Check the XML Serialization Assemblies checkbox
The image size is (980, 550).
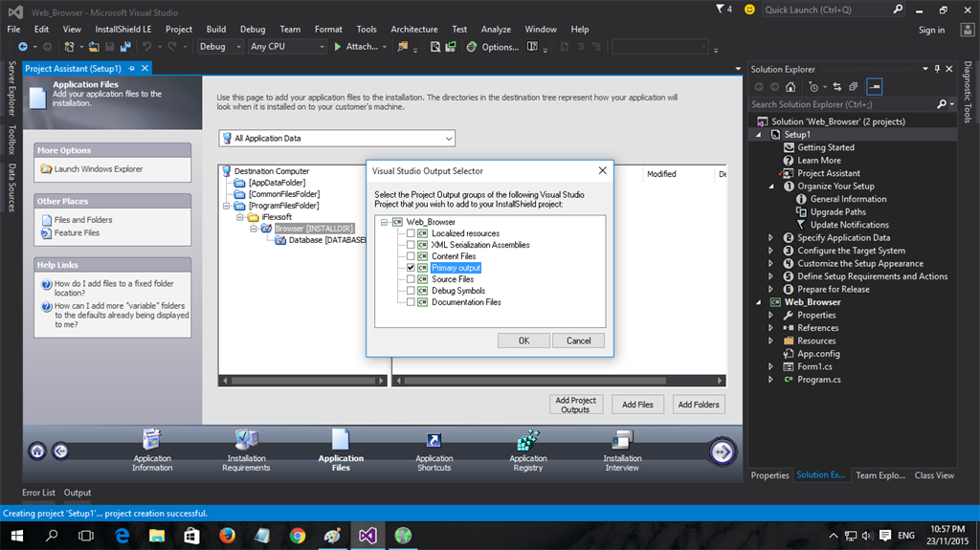coord(411,244)
